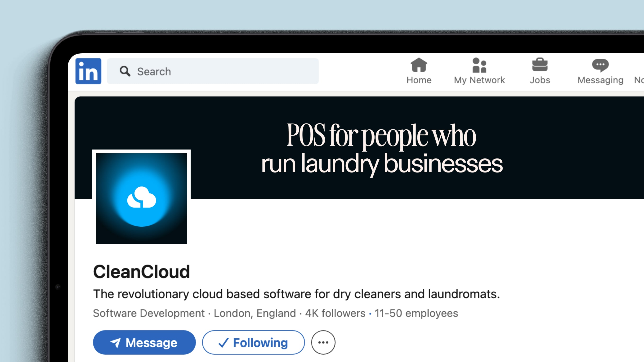Select the Jobs nav label

click(540, 80)
